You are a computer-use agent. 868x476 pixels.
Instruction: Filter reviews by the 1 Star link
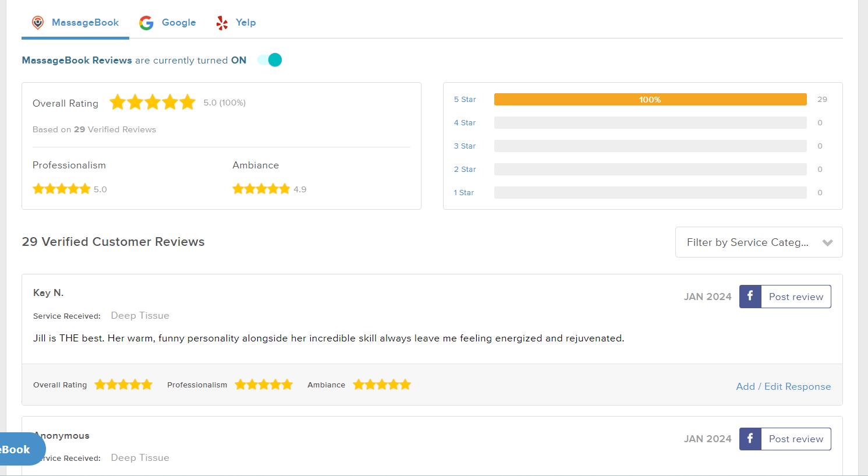(x=464, y=193)
